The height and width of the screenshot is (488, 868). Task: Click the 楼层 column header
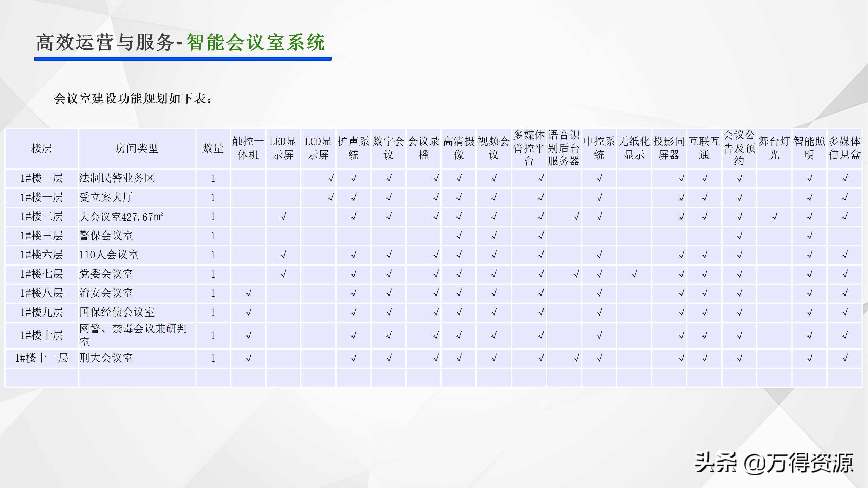(x=41, y=148)
